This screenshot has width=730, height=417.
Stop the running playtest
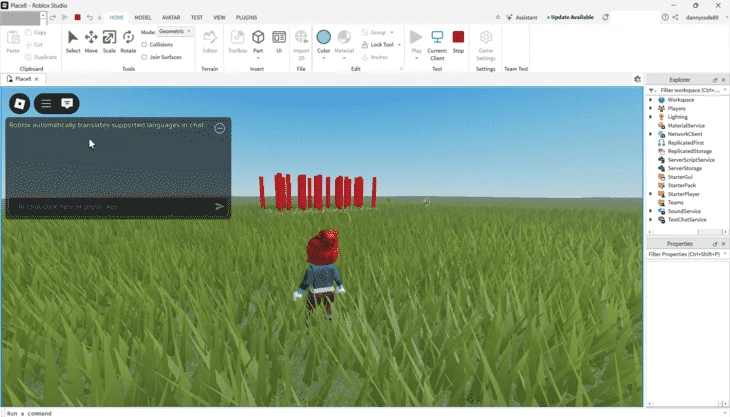(x=458, y=41)
